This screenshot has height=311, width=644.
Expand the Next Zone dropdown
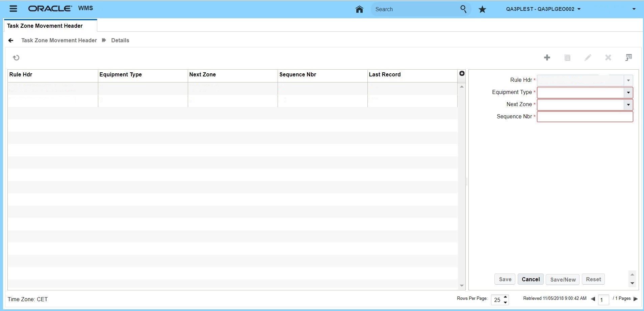point(628,105)
